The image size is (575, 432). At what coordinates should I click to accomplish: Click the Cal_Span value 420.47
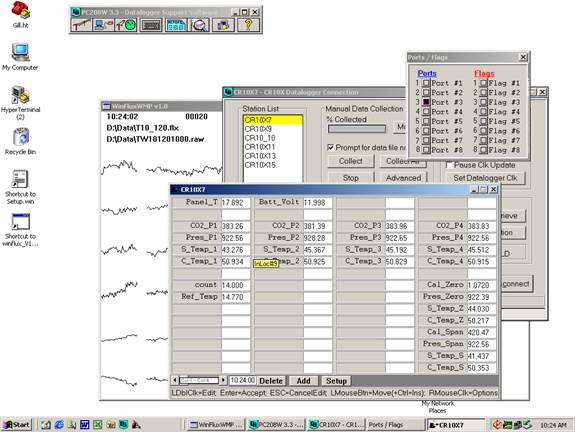click(481, 333)
